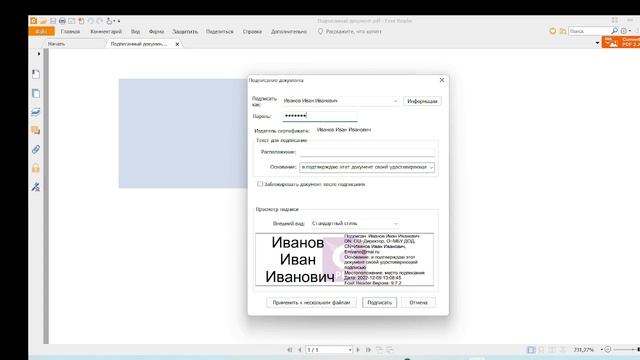
Task: Go to last page icon
Action: click(x=368, y=350)
